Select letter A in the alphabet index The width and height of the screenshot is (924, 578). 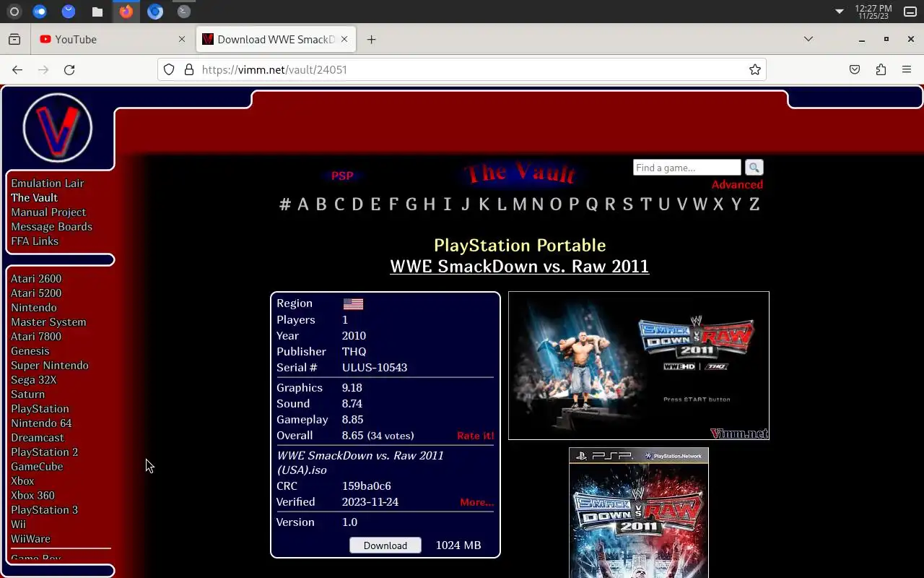point(302,204)
